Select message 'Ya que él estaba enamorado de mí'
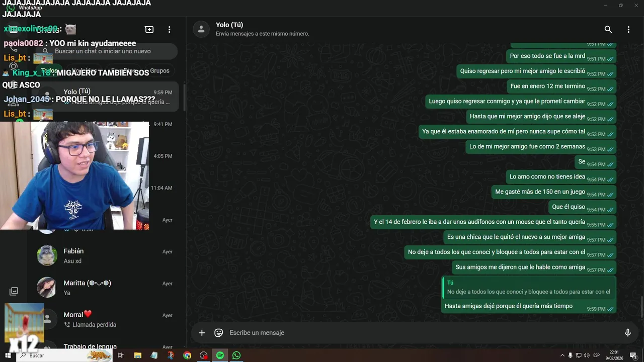This screenshot has width=644, height=362. pyautogui.click(x=517, y=132)
